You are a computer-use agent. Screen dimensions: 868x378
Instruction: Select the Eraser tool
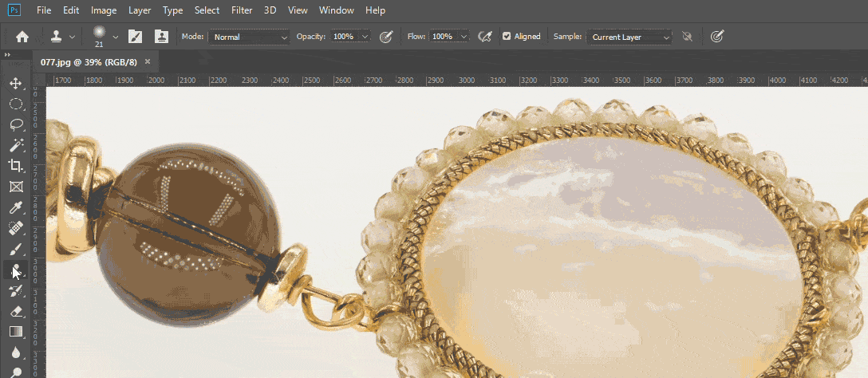coord(15,311)
